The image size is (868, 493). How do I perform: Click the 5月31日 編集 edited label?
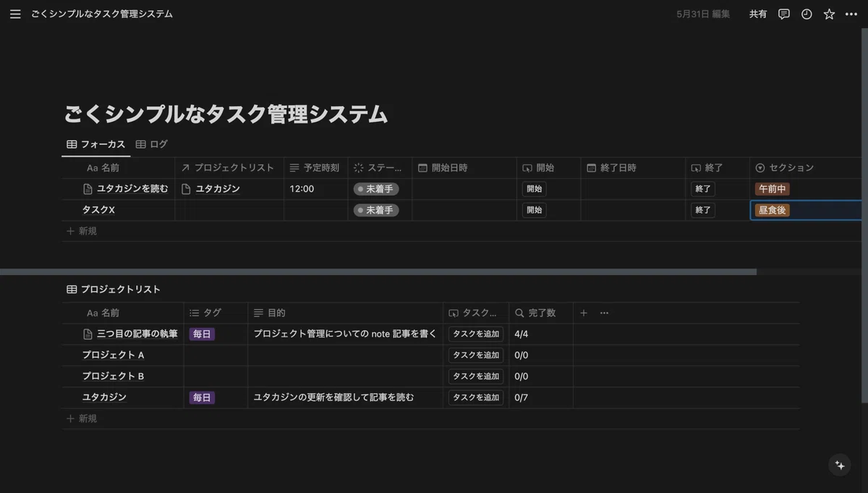703,14
